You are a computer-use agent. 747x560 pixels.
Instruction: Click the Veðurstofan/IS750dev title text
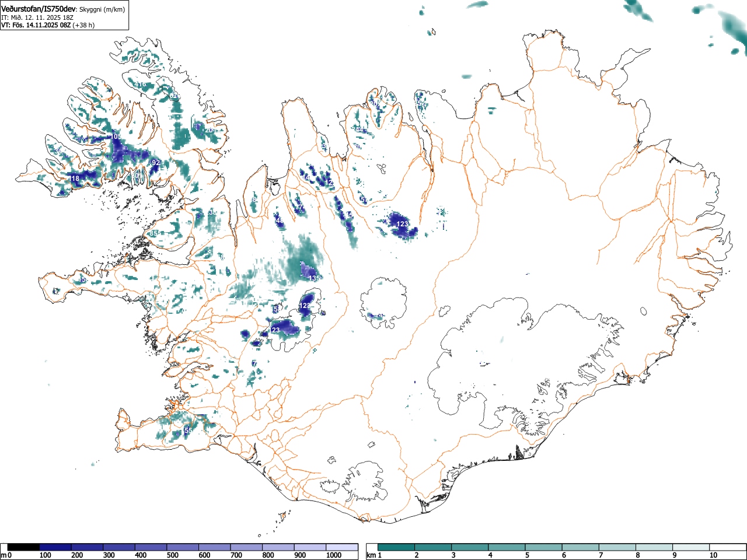pos(39,9)
